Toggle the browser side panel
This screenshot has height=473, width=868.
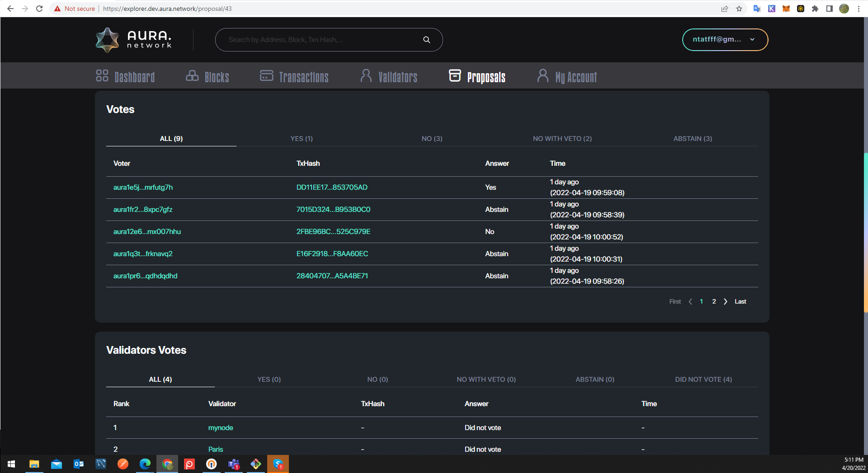pos(830,9)
